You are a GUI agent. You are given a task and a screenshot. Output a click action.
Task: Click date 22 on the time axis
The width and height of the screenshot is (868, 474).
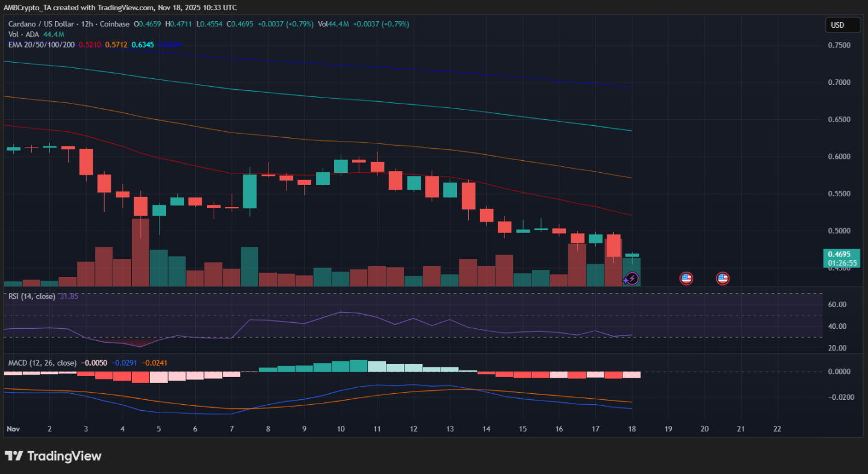777,429
